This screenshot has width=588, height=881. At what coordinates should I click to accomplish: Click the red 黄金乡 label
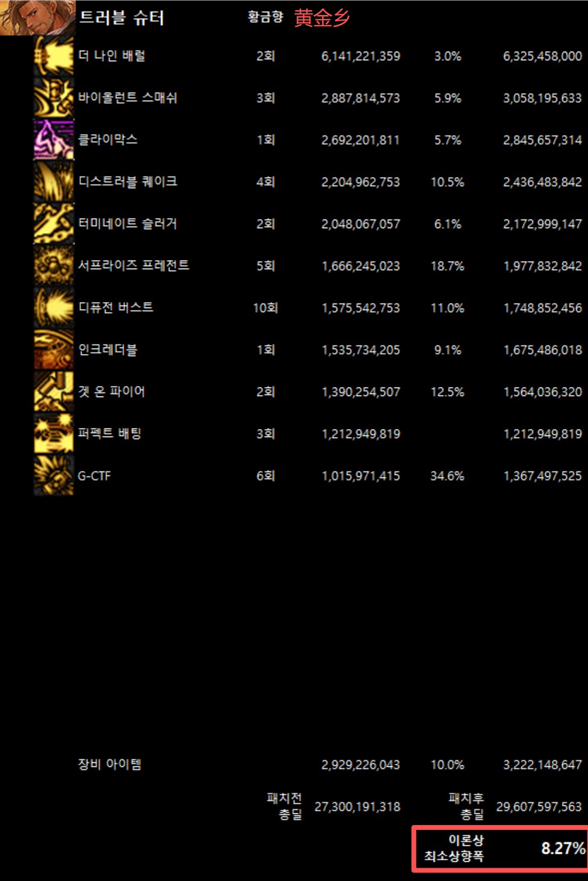[322, 18]
